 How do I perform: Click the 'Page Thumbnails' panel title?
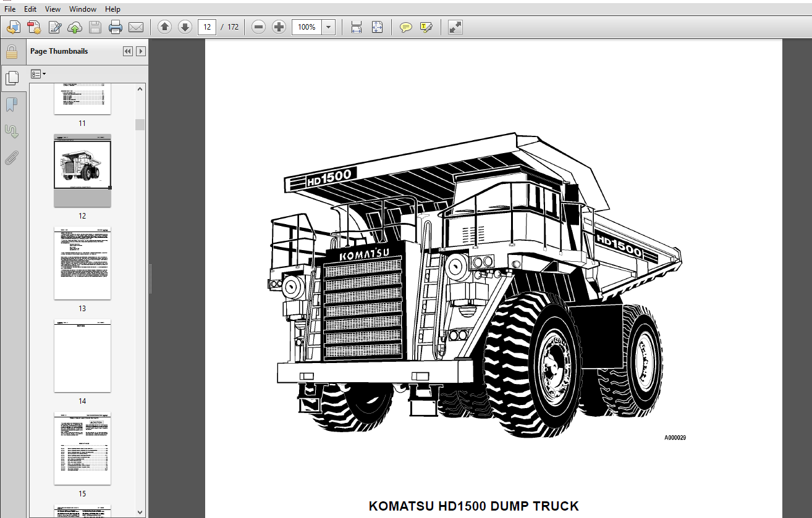click(x=59, y=51)
